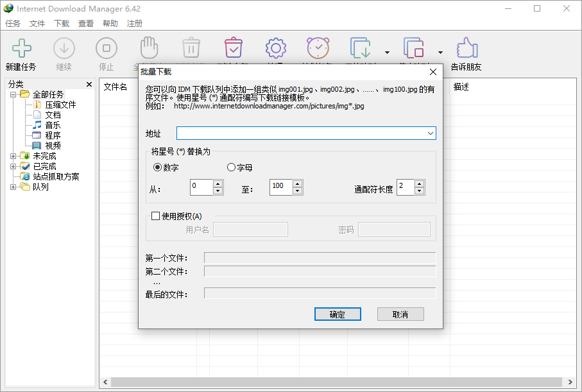The image size is (582, 392).
Task: Click the 继续 (Resume) toolbar icon
Action: pyautogui.click(x=64, y=48)
